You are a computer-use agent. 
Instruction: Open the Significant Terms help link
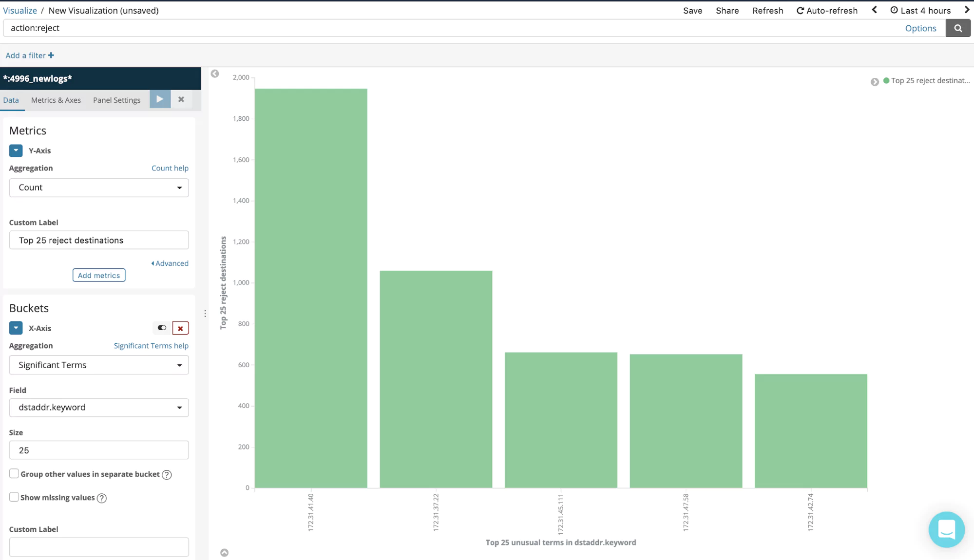pos(151,346)
